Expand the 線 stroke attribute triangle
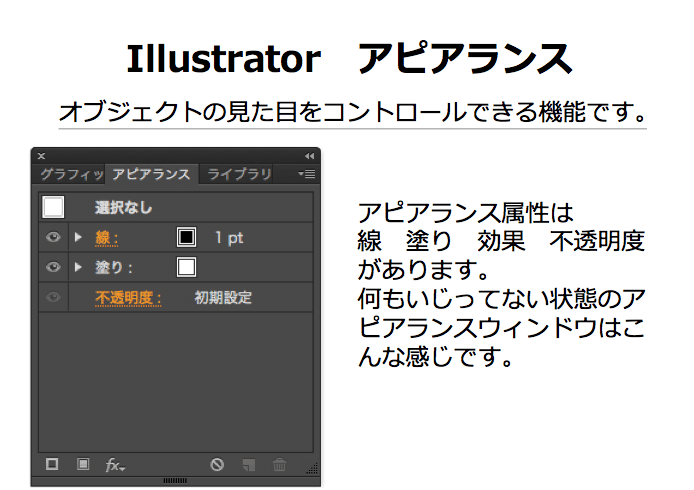This screenshot has height=490, width=694. point(78,237)
